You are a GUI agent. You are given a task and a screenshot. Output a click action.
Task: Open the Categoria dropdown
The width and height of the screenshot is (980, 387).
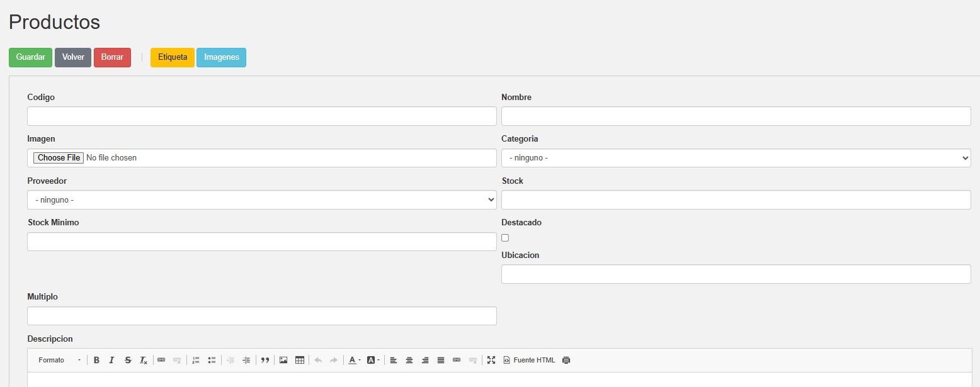click(736, 158)
